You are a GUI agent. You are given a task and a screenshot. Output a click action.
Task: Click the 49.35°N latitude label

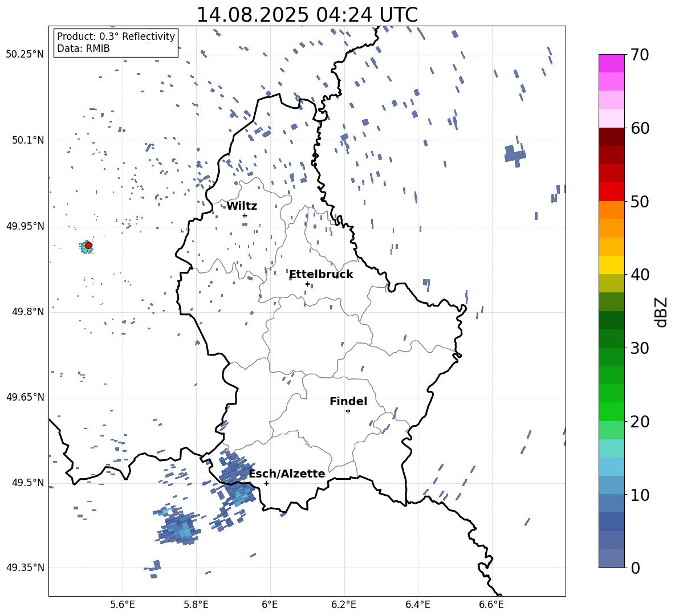tap(25, 568)
